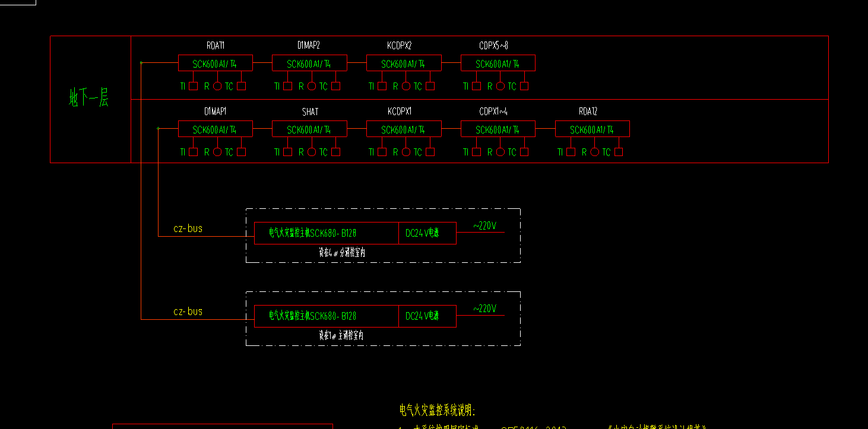Screen dimensions: 868x429
Task: Pick the R circle symbol below KCDPX2 module
Action: point(406,86)
